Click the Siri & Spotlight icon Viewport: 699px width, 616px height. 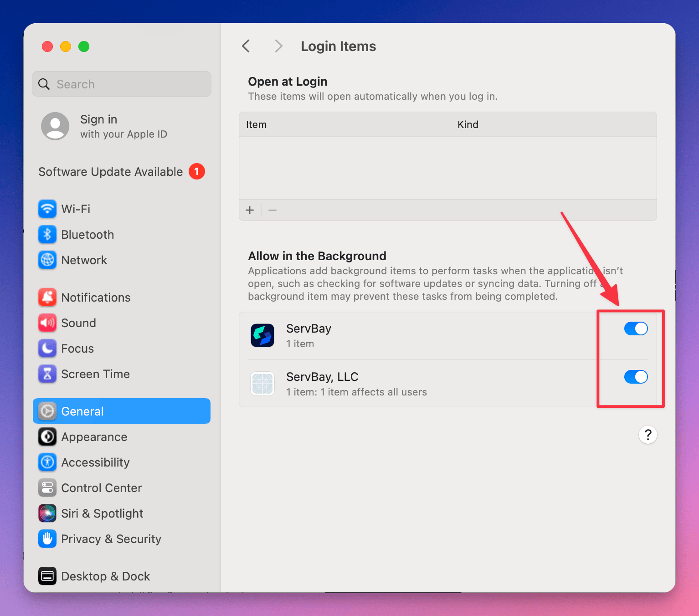47,513
